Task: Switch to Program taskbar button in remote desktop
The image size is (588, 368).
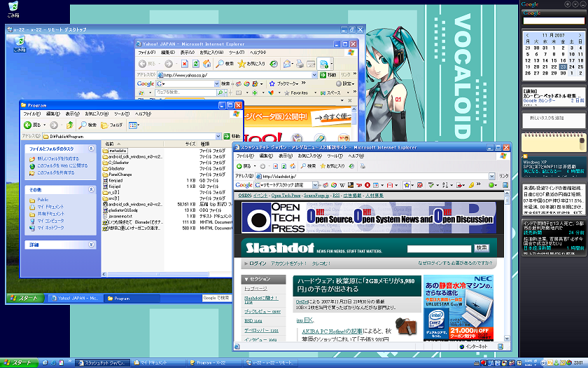Action: [132, 299]
